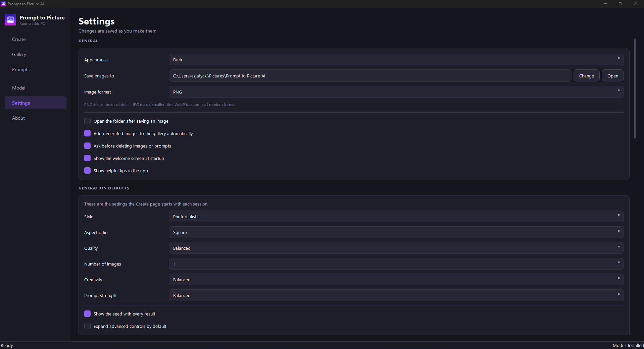Screen dimensions: 644x349
Task: Click the GENERAL section heading
Action: pos(88,41)
